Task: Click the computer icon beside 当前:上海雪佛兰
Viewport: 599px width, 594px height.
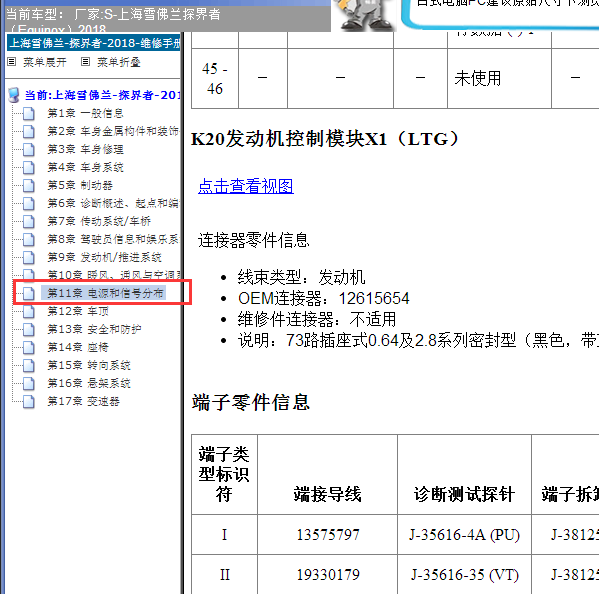Action: coord(14,95)
